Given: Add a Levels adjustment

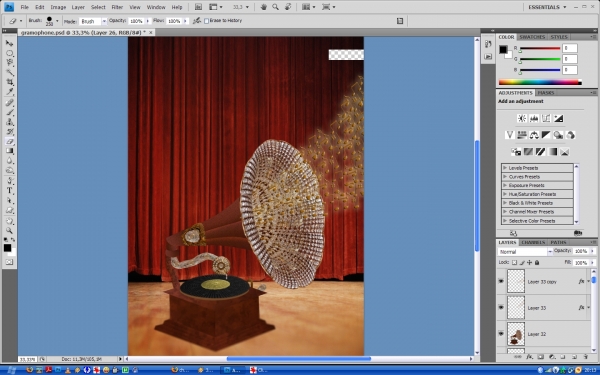Looking at the screenshot, I should click(534, 118).
